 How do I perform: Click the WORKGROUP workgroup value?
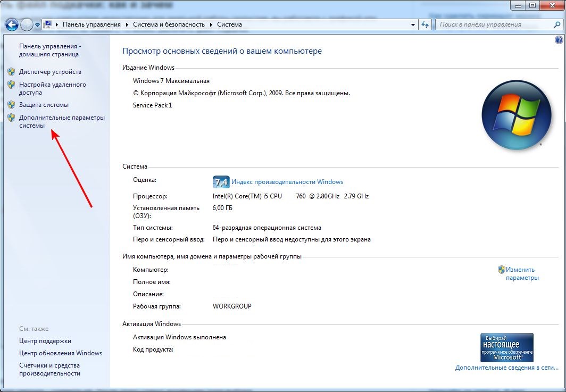point(232,306)
